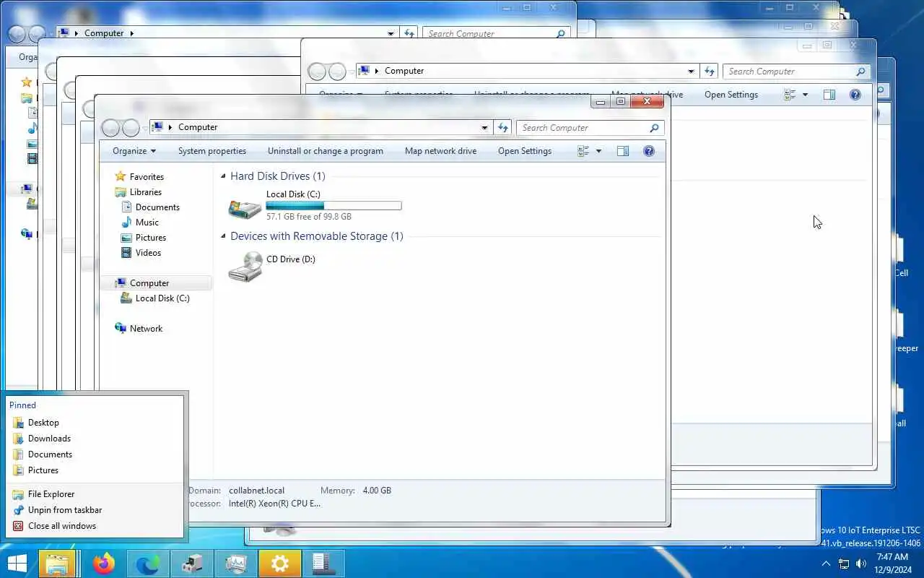This screenshot has width=924, height=578.
Task: Click the performance monitor taskbar icon
Action: tap(235, 564)
